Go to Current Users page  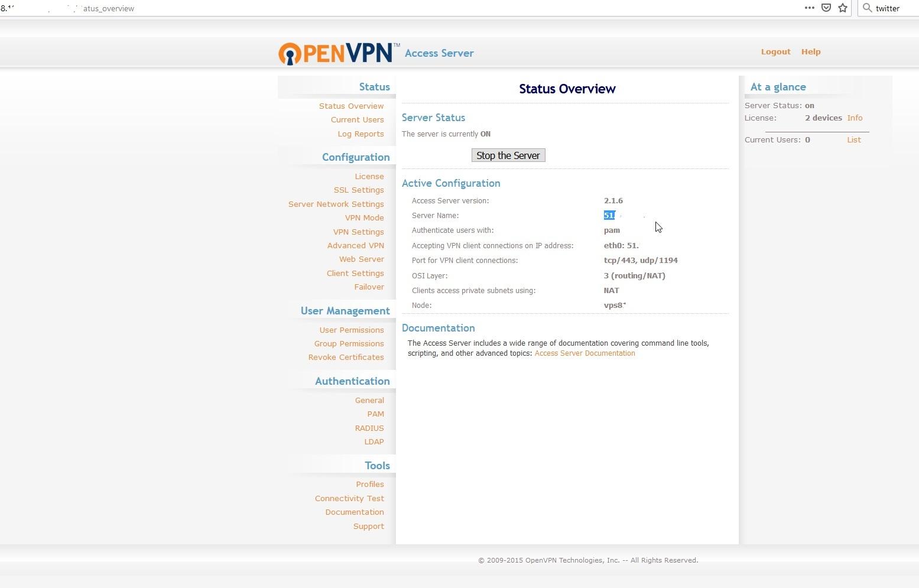pyautogui.click(x=357, y=119)
